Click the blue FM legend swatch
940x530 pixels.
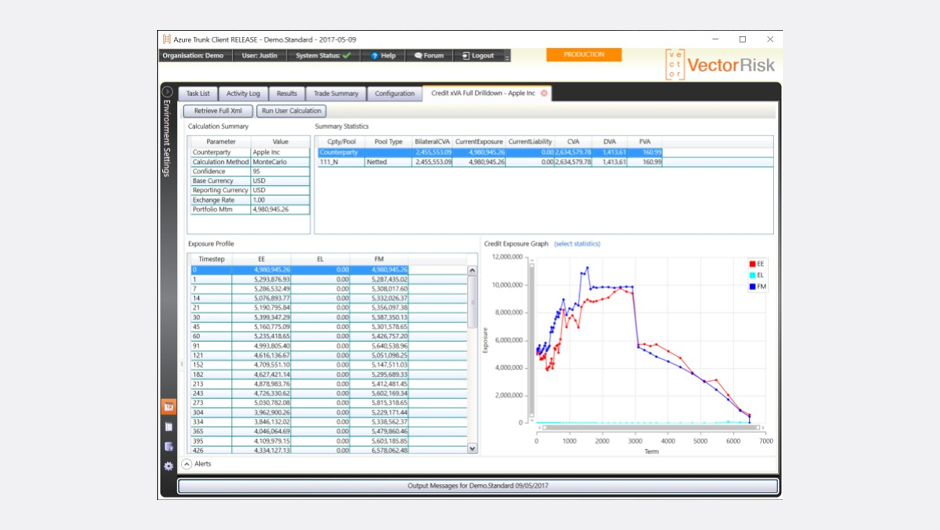tap(752, 287)
